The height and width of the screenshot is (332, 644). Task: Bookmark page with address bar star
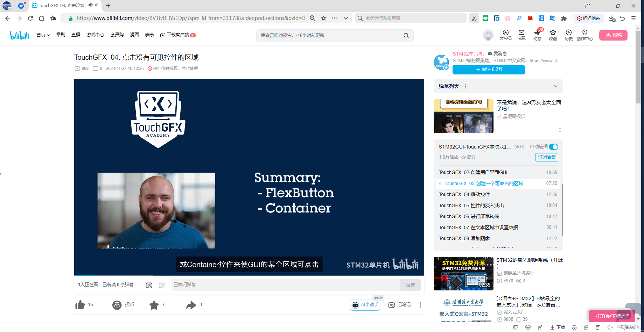324,18
